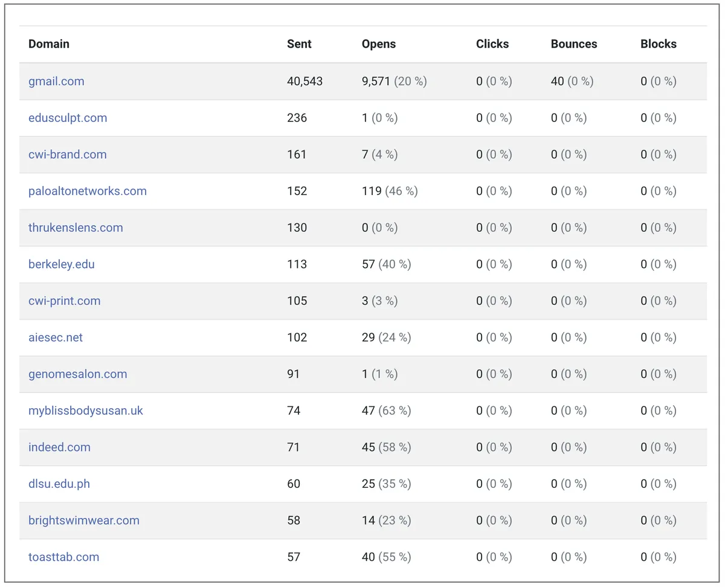Open the gmail.com domain link
Screen dimensions: 725x588
[x=56, y=81]
